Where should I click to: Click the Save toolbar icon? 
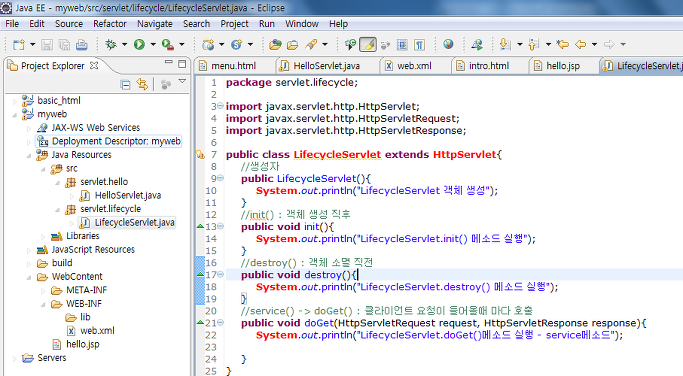pos(47,44)
